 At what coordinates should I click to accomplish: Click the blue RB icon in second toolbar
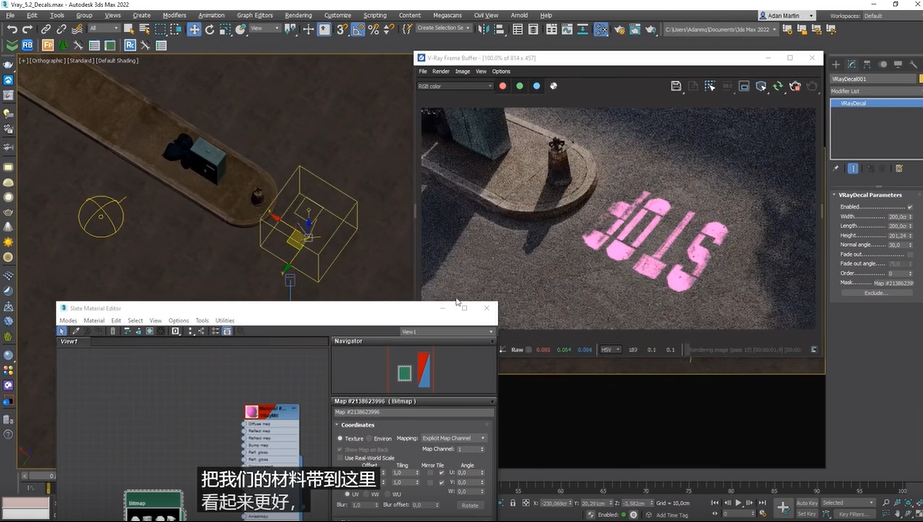coord(28,45)
